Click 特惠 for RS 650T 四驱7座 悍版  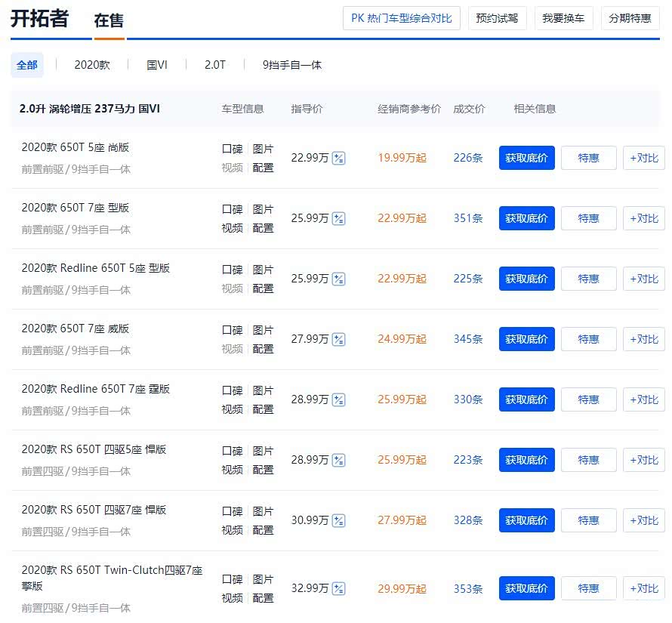[588, 520]
